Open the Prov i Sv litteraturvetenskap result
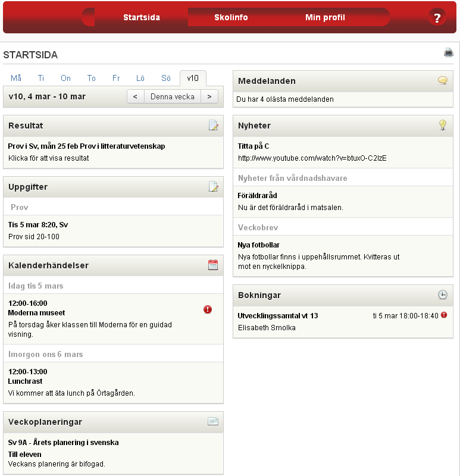The image size is (460, 476). click(x=86, y=146)
